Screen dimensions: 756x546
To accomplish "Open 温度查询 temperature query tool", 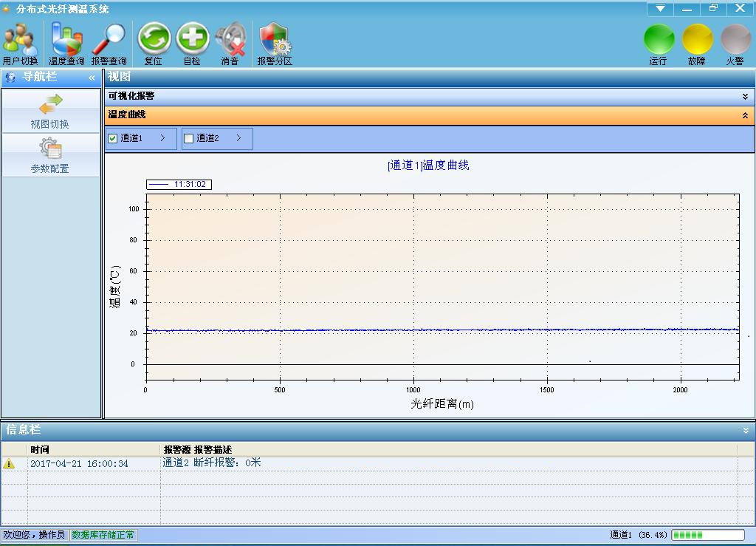I will click(66, 41).
